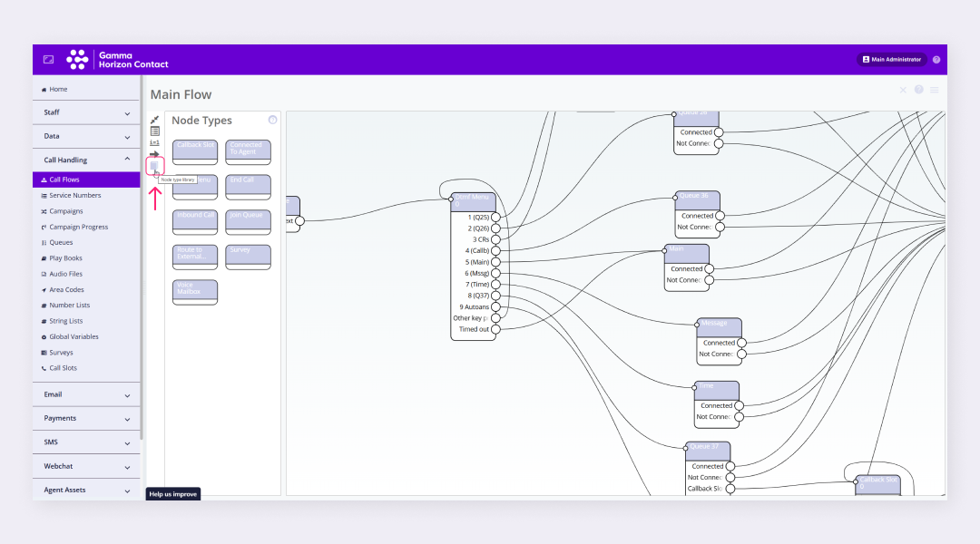Open the Node type library tool
Image resolution: width=980 pixels, height=544 pixels.
click(154, 166)
